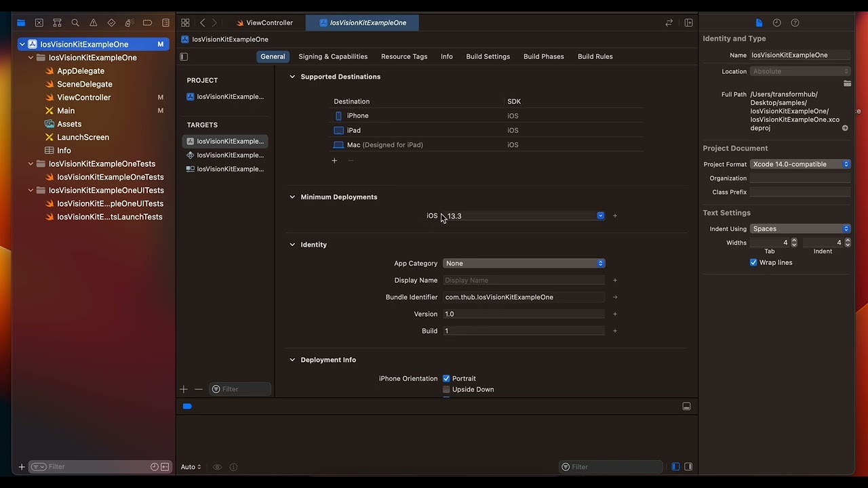The height and width of the screenshot is (488, 868).
Task: Hide the debug area panel icon
Action: [686, 406]
